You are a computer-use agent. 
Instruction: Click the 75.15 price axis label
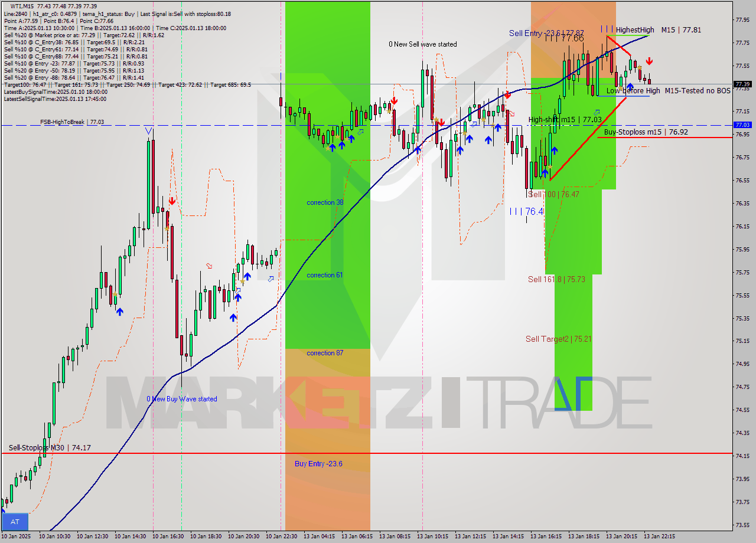[x=742, y=341]
